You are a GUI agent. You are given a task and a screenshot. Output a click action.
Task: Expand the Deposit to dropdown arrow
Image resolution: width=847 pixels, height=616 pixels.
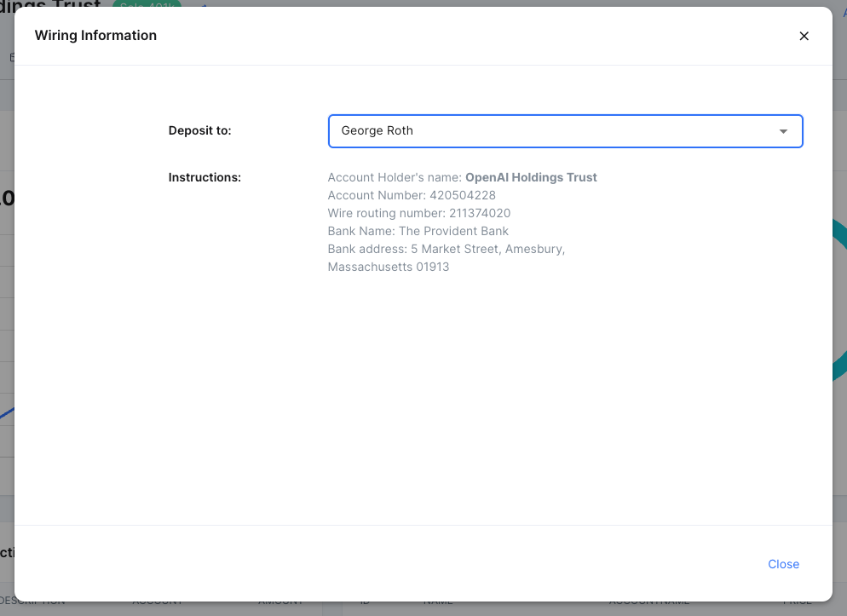click(x=783, y=131)
